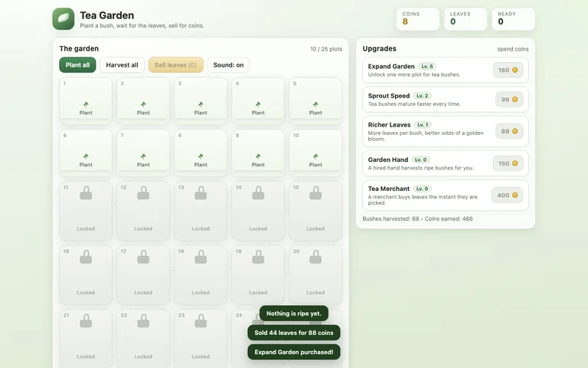The image size is (588, 368).
Task: Click the Garden Hand 'Lv. 0' badge
Action: click(x=420, y=159)
